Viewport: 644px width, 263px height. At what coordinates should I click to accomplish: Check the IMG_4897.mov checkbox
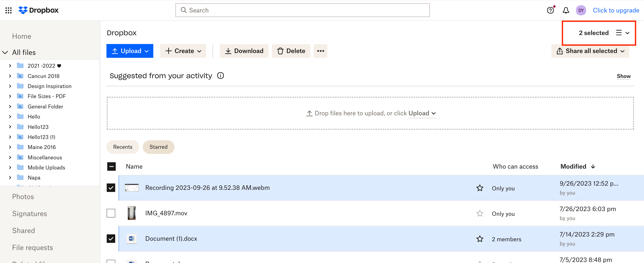[x=111, y=213]
